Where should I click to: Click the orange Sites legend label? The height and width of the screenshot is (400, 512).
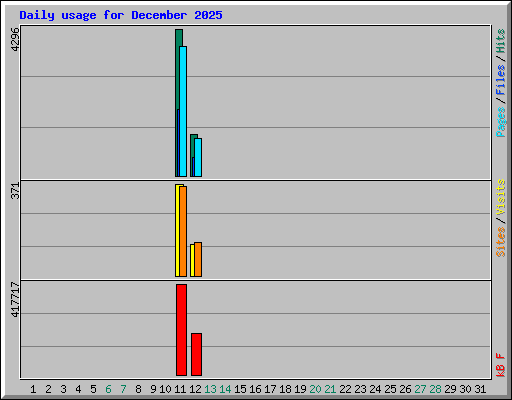[x=500, y=242]
